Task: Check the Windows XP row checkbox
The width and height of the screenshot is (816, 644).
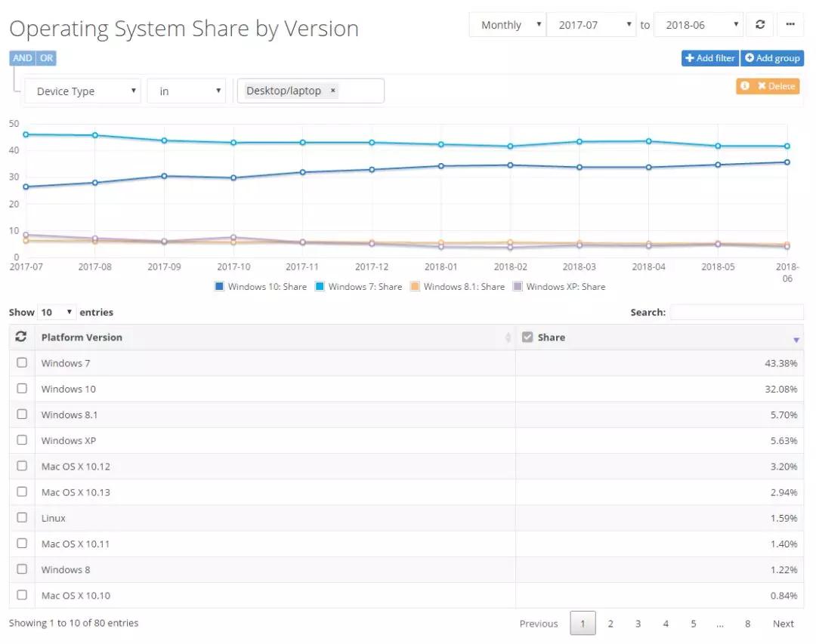Action: 22,440
